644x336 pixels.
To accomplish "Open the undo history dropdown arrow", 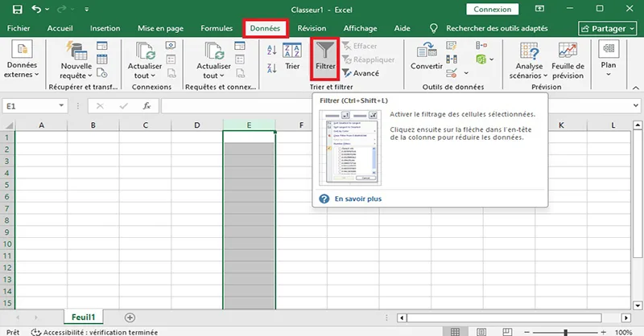I will (47, 9).
